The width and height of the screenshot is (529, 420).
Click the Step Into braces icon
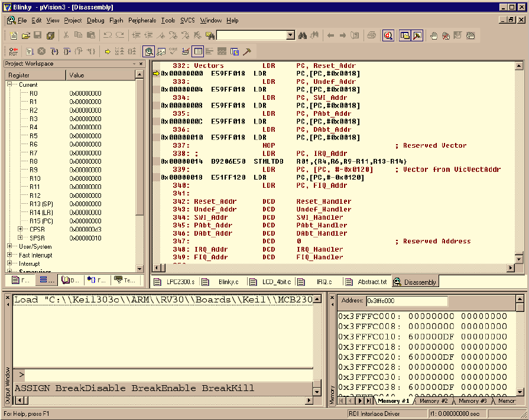coord(54,51)
